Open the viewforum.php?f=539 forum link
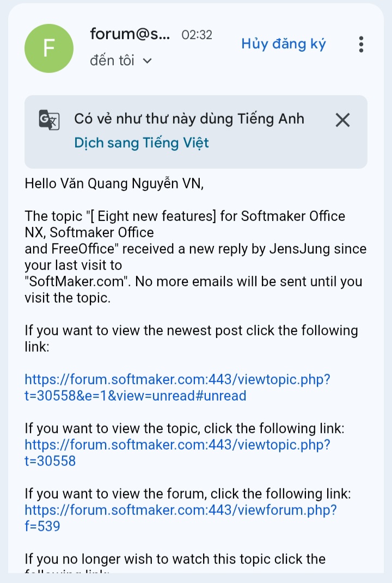Viewport: 392px width, 583px height. (x=181, y=518)
